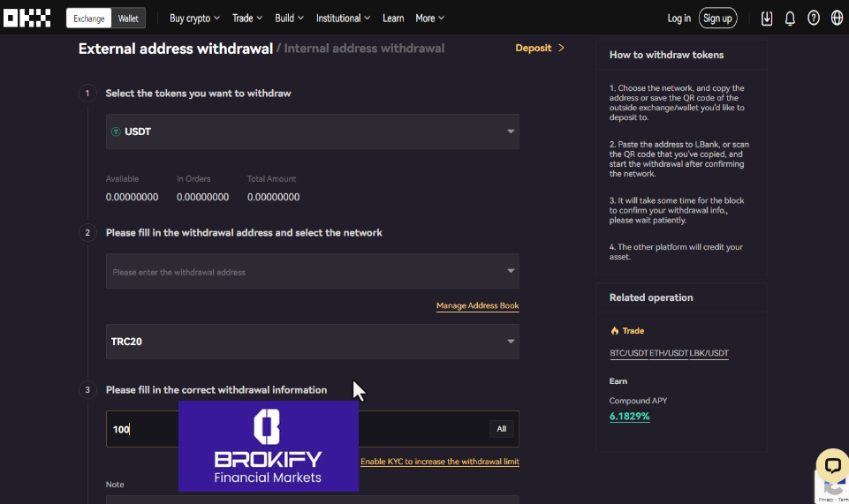Expand the withdrawal address dropdown
The image size is (849, 504).
pyautogui.click(x=510, y=272)
